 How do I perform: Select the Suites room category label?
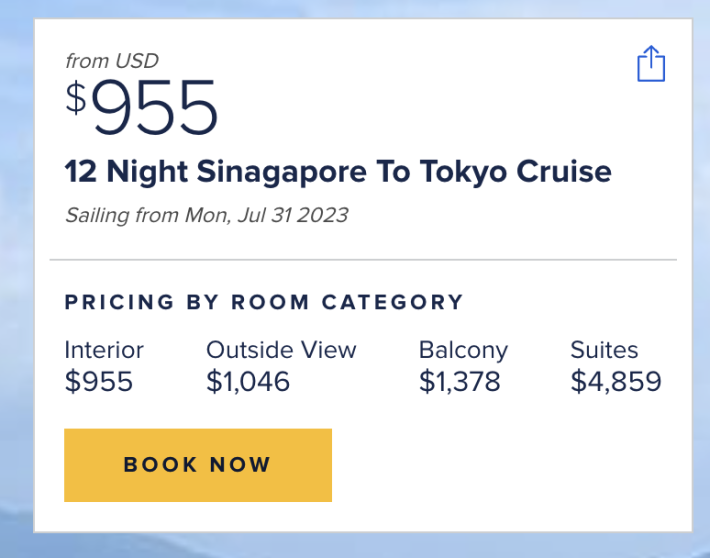[604, 350]
